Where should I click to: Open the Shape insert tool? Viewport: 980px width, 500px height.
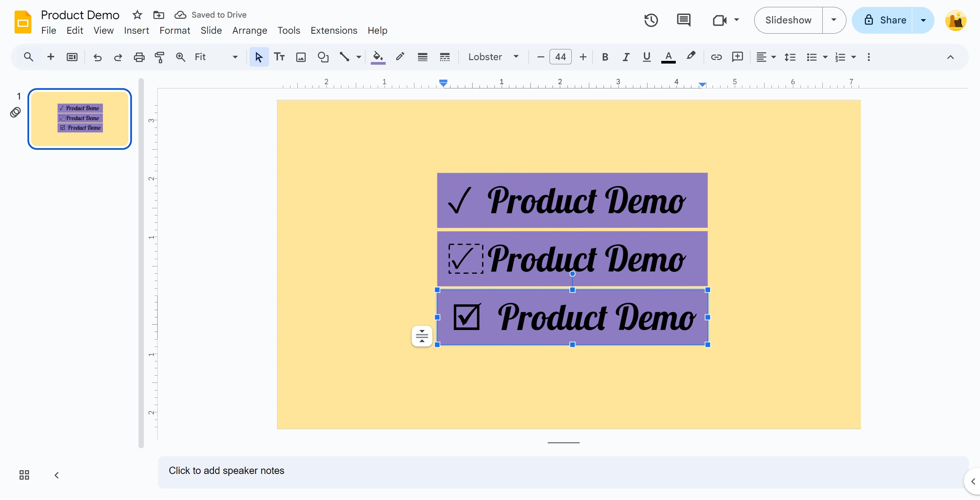[323, 57]
